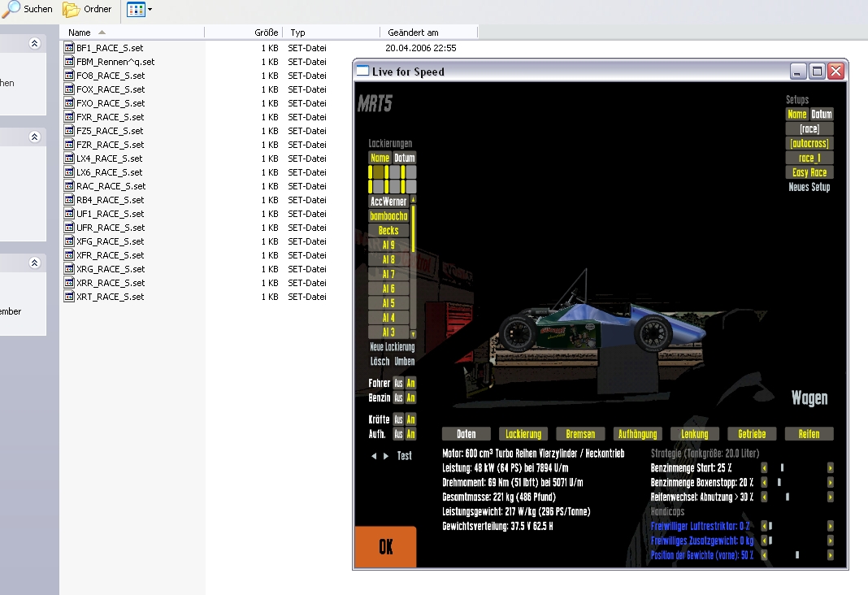This screenshot has width=868, height=595.
Task: Click the Suchen search icon in the toolbar
Action: tap(11, 9)
